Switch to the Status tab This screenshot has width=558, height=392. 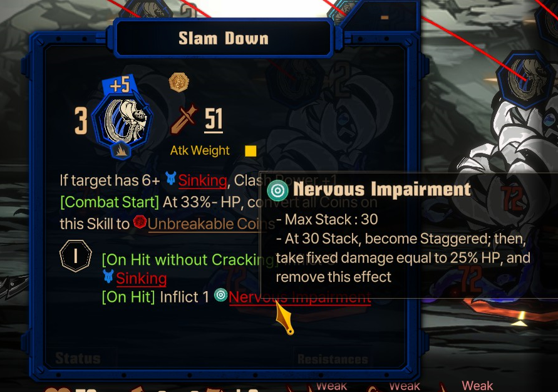(78, 359)
